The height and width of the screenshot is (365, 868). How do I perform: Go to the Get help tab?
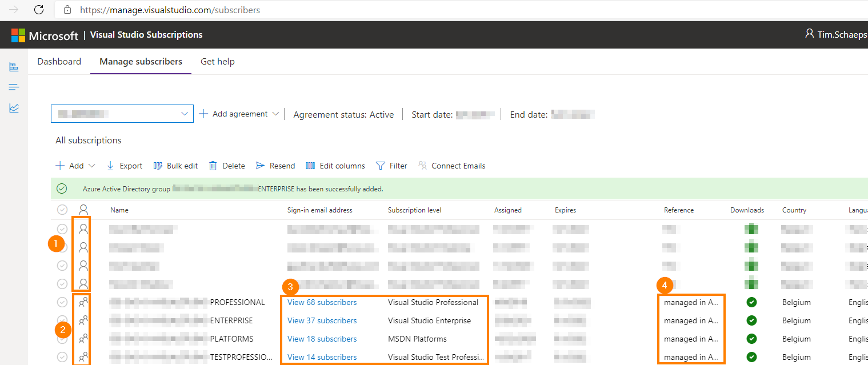(x=218, y=61)
